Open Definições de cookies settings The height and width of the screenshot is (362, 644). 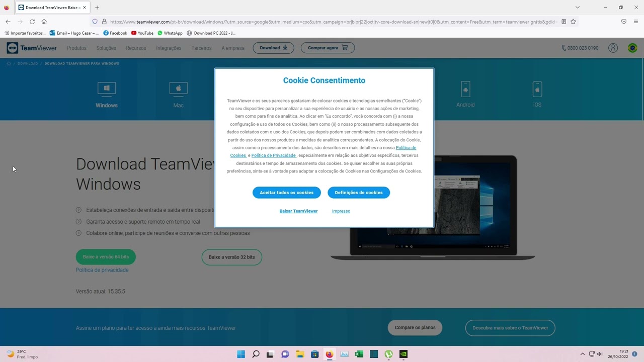point(359,193)
